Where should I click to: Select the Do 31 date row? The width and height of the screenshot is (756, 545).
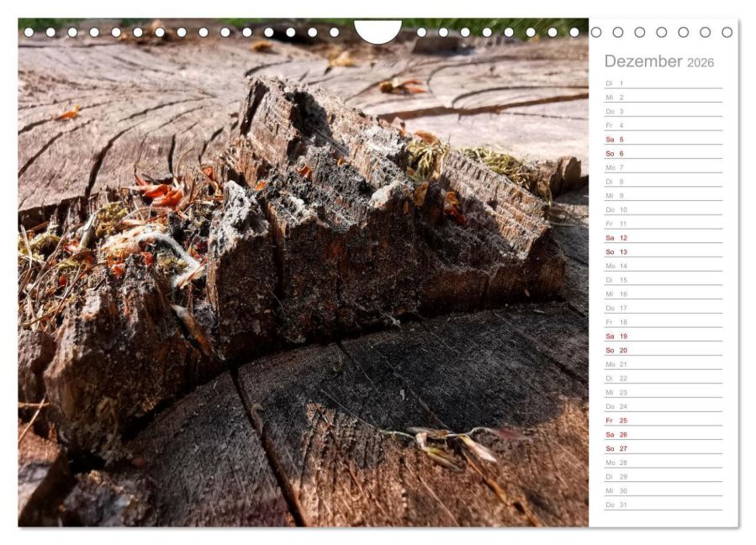click(663, 504)
